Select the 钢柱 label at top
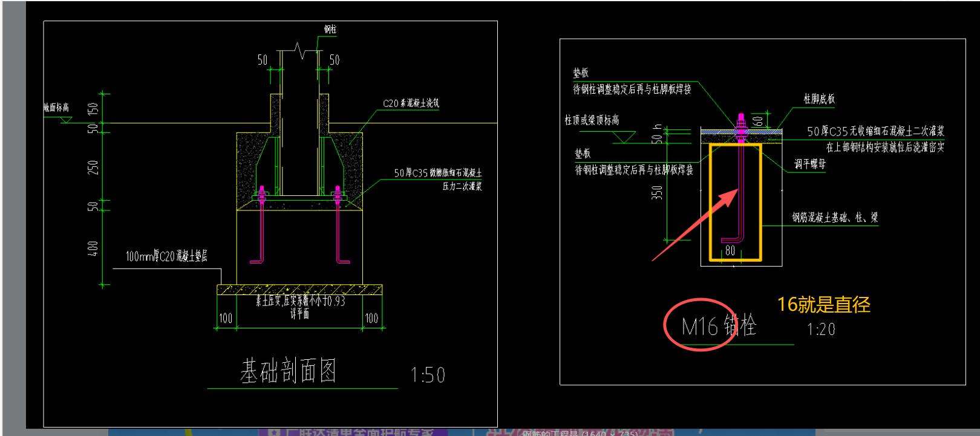Viewport: 980px width, 436px height. tap(330, 29)
